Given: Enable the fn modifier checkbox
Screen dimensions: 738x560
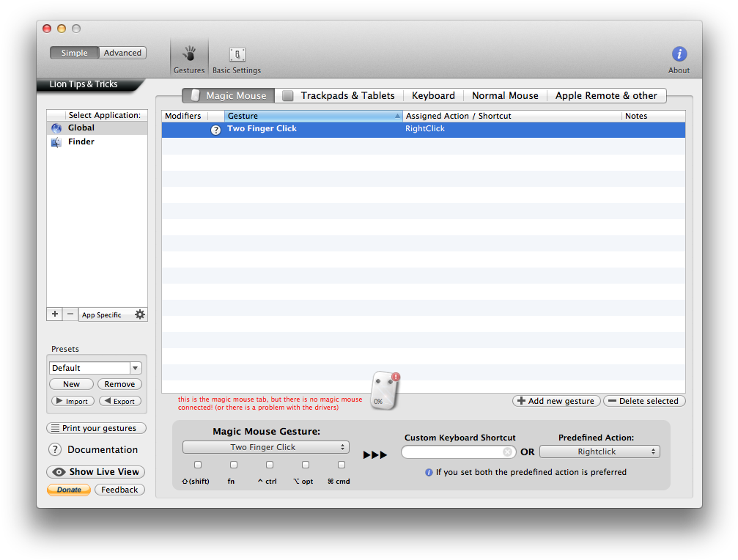Looking at the screenshot, I should (x=234, y=465).
